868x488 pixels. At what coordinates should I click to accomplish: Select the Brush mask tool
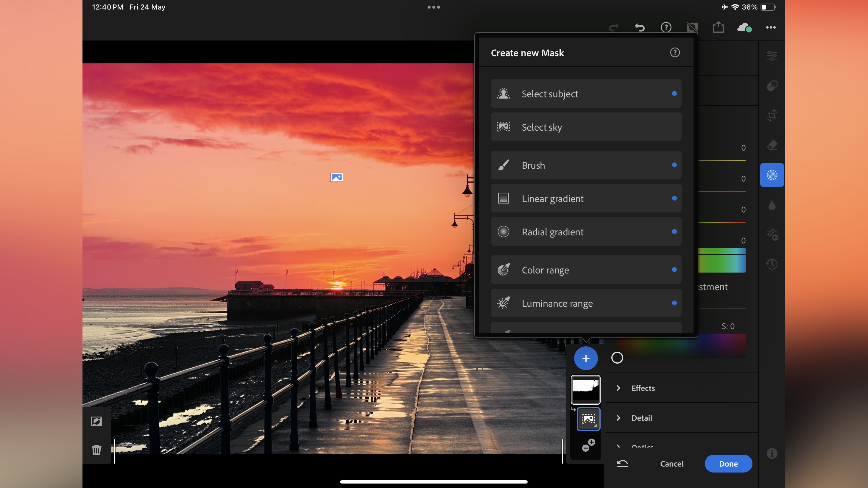[586, 165]
